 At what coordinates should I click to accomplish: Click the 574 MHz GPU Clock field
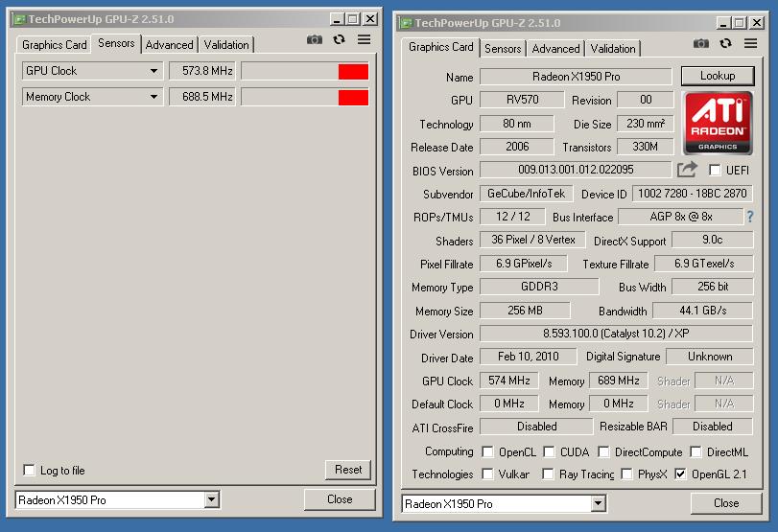point(509,381)
